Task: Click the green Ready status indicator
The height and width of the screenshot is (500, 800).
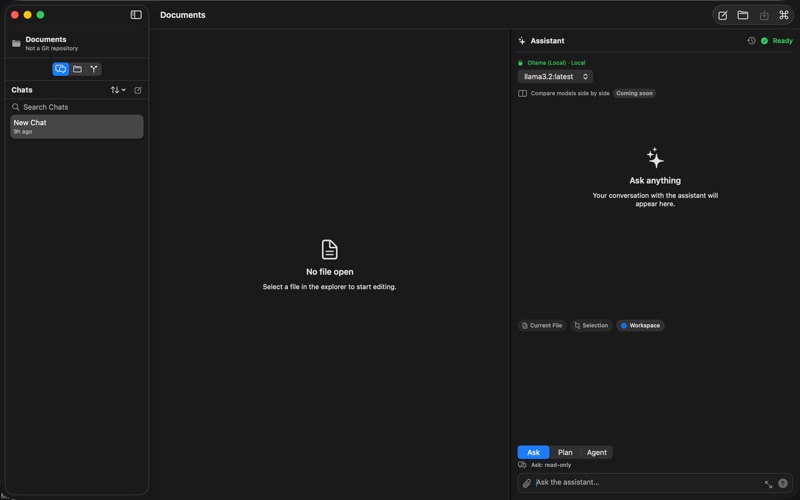Action: 777,41
